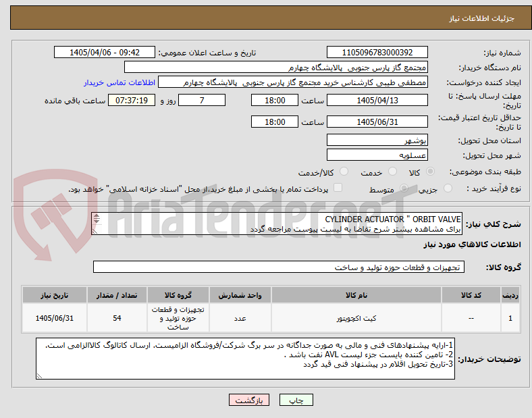Select the کالا radio button
This screenshot has height=418, width=532.
point(430,172)
